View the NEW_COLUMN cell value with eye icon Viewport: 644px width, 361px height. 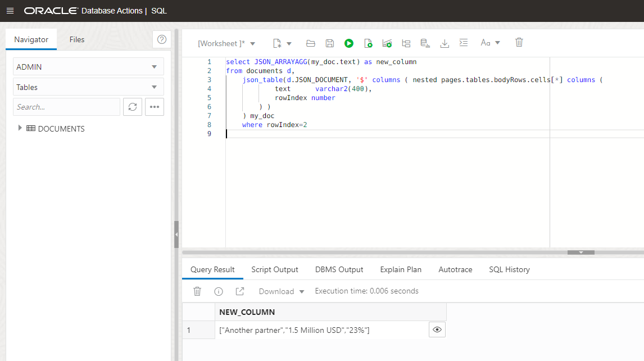[x=437, y=330]
